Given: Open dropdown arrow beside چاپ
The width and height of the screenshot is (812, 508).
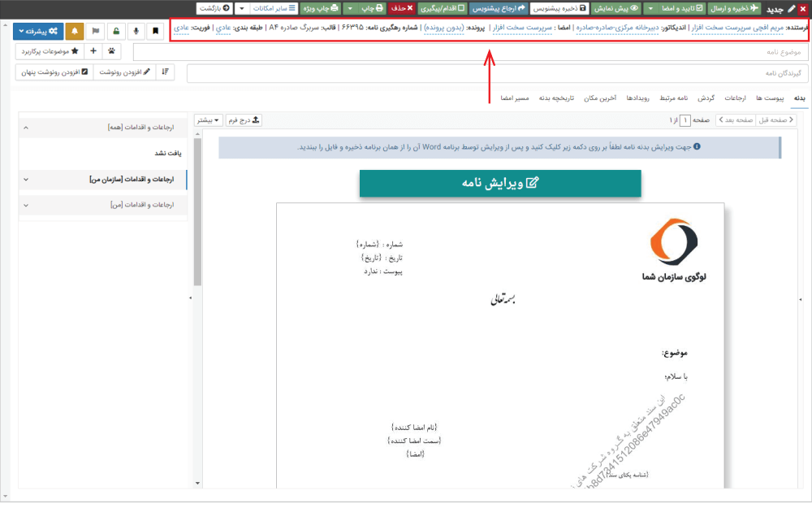Looking at the screenshot, I should point(350,8).
